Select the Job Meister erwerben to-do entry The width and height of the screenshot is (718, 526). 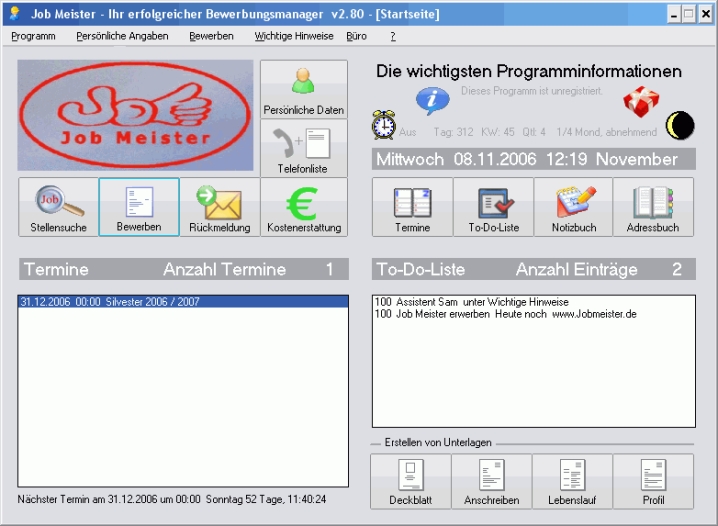pyautogui.click(x=505, y=314)
